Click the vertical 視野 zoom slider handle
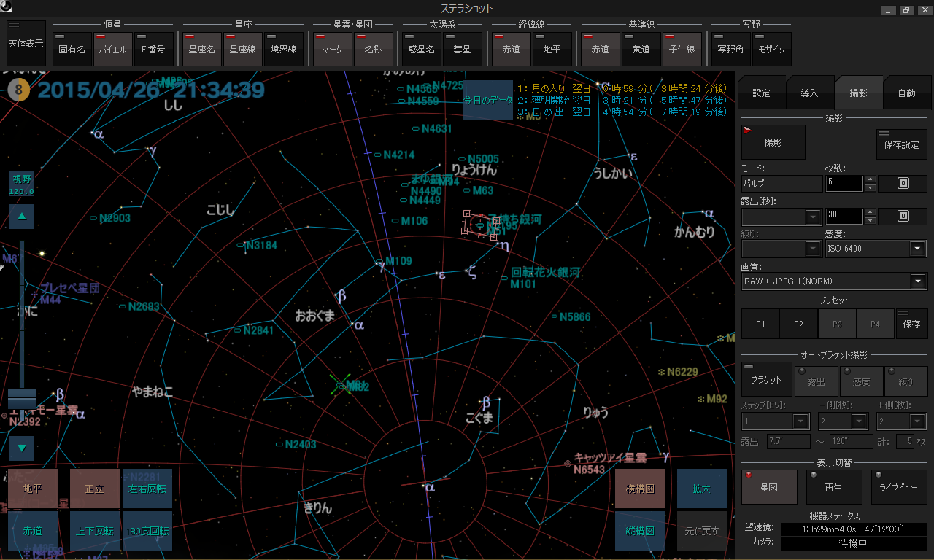 click(21, 399)
